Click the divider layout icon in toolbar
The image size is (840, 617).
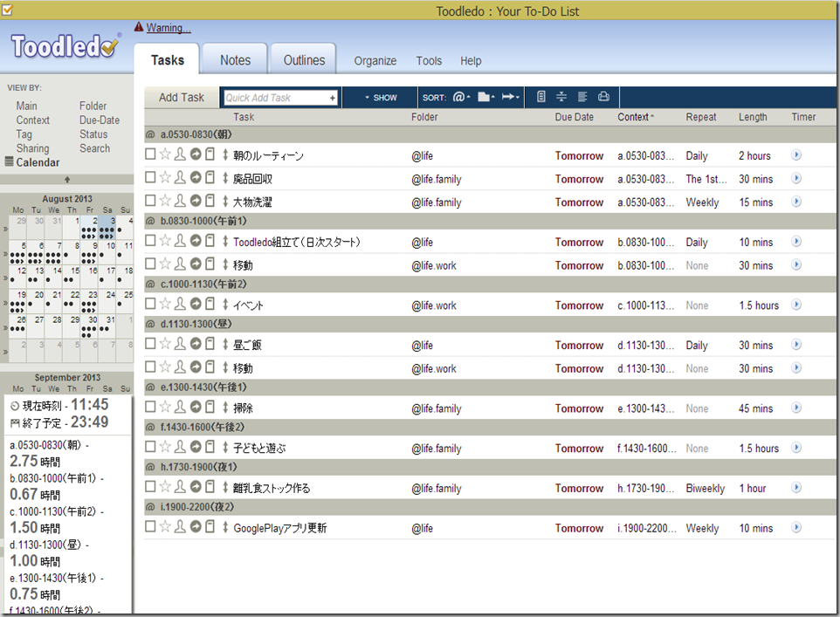(x=561, y=96)
